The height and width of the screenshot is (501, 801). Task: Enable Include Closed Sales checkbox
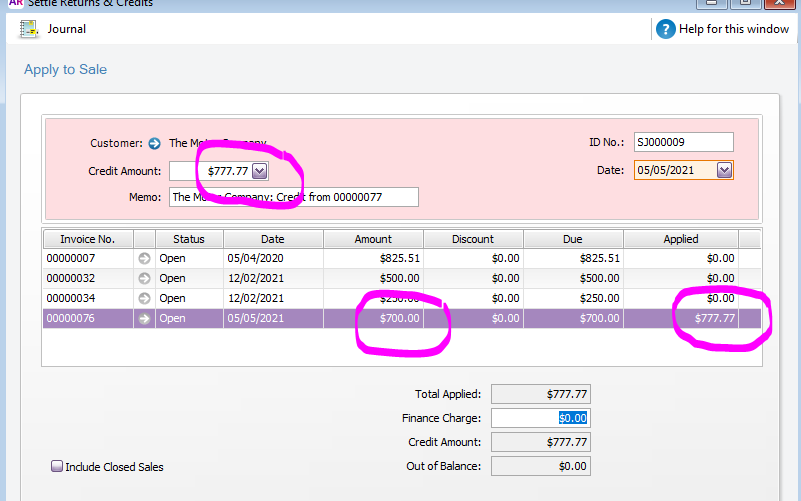(x=57, y=467)
